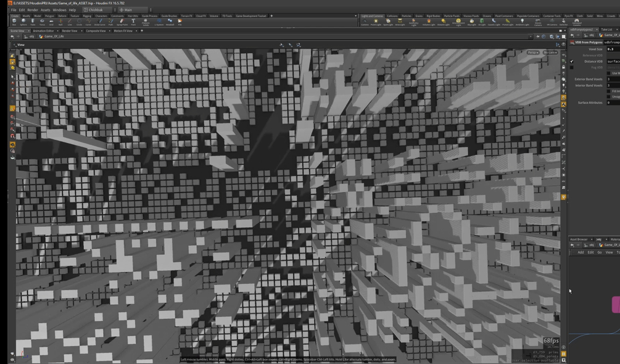The image size is (620, 364).
Task: Select the Sphere shelf tool
Action: [x=23, y=22]
